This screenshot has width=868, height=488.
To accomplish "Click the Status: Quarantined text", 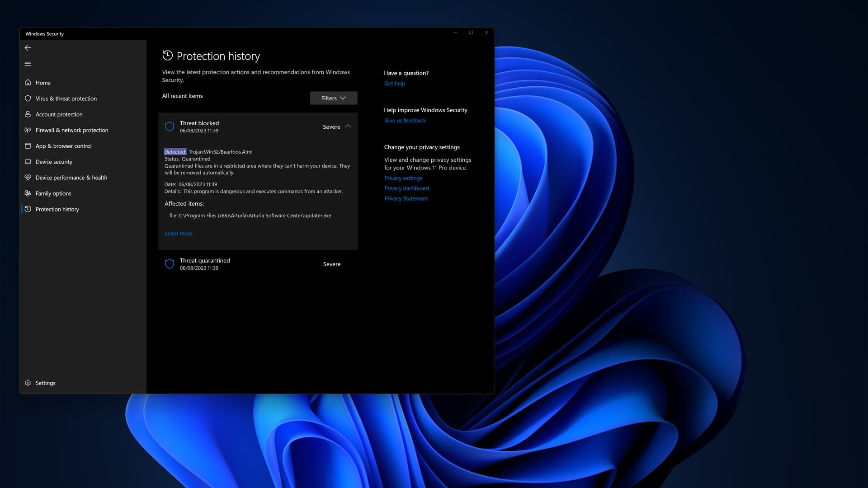I will [187, 159].
